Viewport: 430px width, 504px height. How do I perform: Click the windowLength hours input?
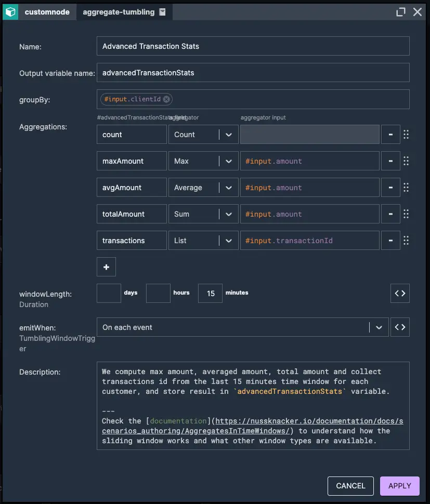pyautogui.click(x=158, y=293)
